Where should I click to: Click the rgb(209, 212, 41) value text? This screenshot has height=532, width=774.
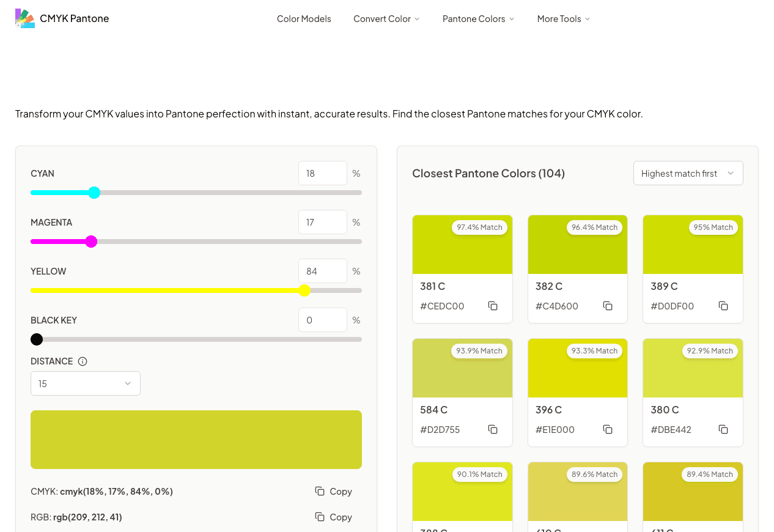[87, 517]
